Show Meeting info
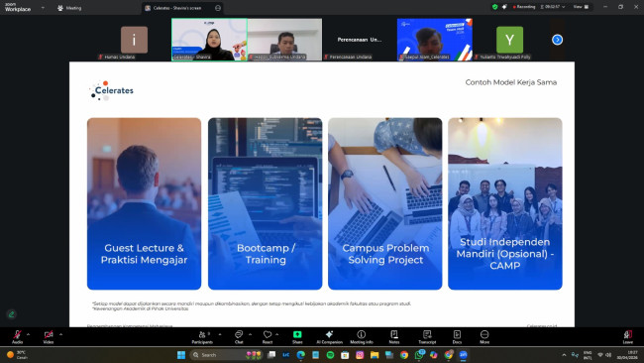Image resolution: width=644 pixels, height=363 pixels. 362,336
